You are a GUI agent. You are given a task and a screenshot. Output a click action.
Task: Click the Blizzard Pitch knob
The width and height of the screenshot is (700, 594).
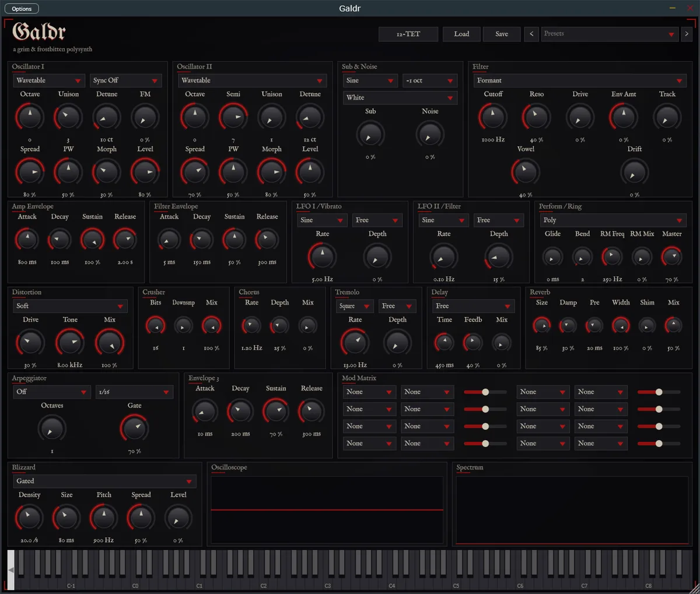click(104, 518)
